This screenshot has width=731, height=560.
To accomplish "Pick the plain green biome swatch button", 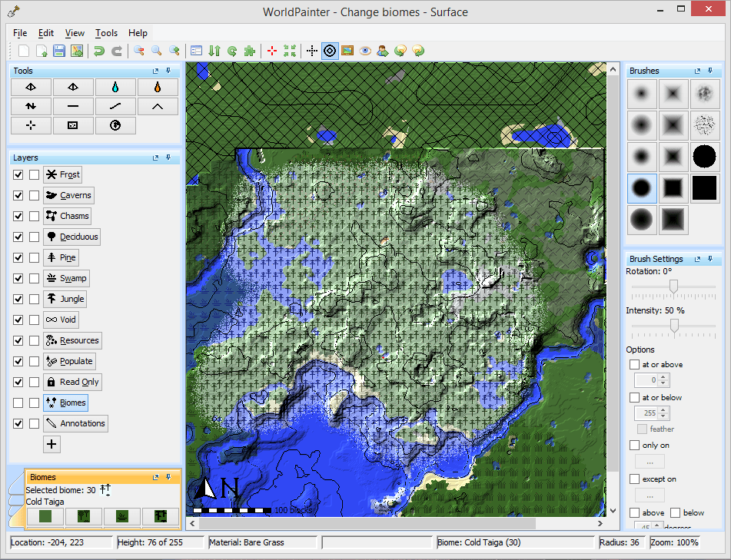I will pos(45,516).
